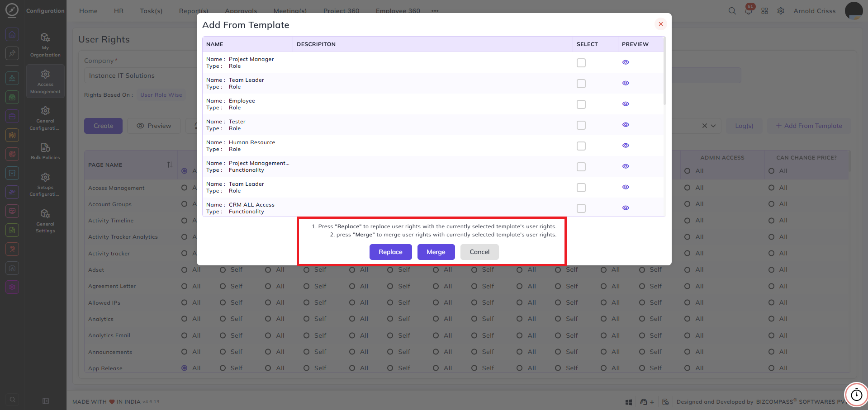The width and height of the screenshot is (868, 410).
Task: Open the dropdown chevron next to Log(s)
Action: pyautogui.click(x=713, y=126)
